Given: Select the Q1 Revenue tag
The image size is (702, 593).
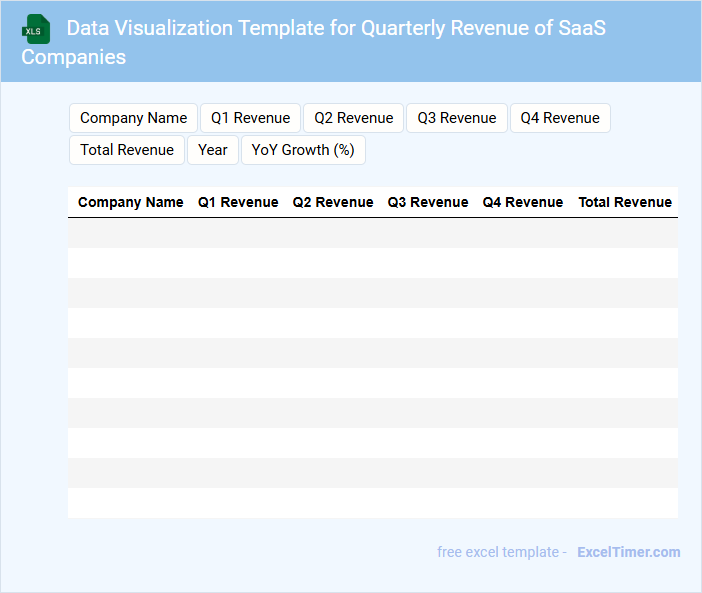Looking at the screenshot, I should tap(250, 118).
